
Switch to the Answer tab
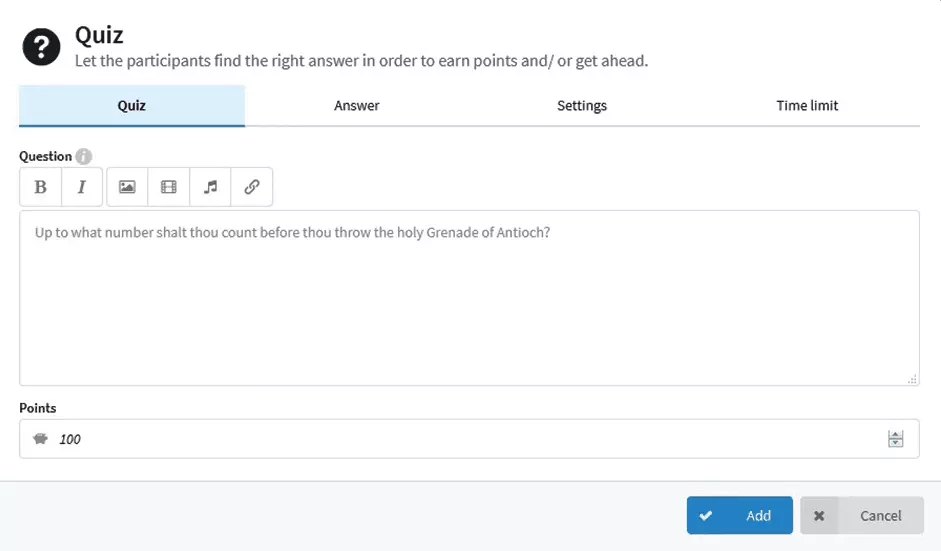click(x=356, y=106)
